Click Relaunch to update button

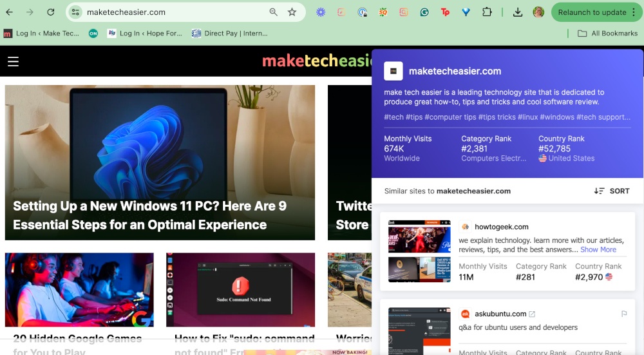pos(592,12)
